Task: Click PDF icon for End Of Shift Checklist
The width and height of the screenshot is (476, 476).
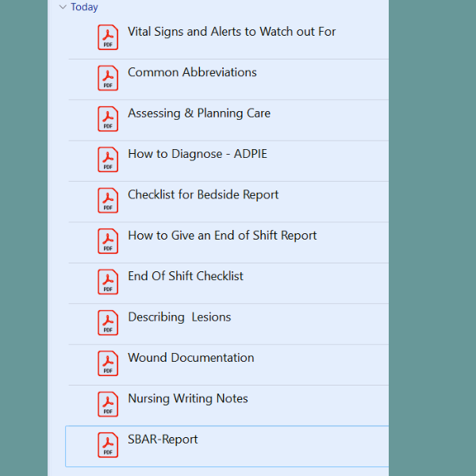Action: (x=108, y=282)
